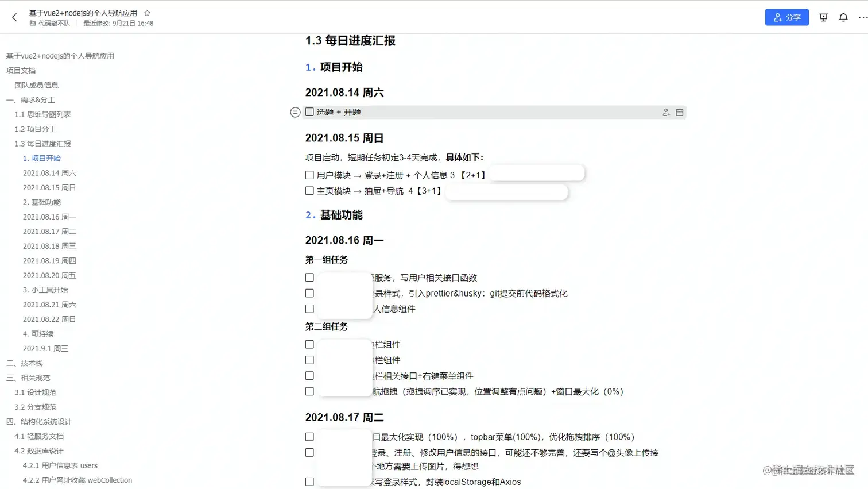The width and height of the screenshot is (868, 489).
Task: Open presentation mode icon
Action: point(823,17)
